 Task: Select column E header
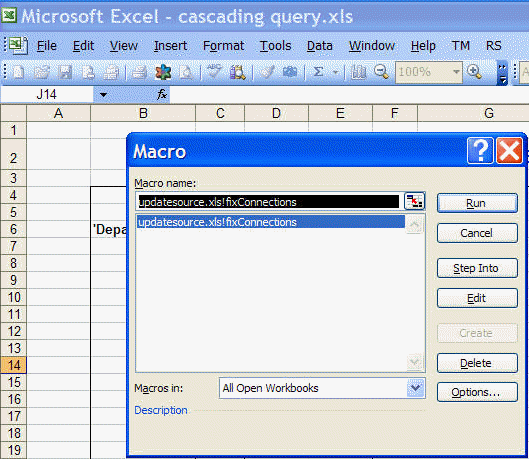click(x=340, y=113)
